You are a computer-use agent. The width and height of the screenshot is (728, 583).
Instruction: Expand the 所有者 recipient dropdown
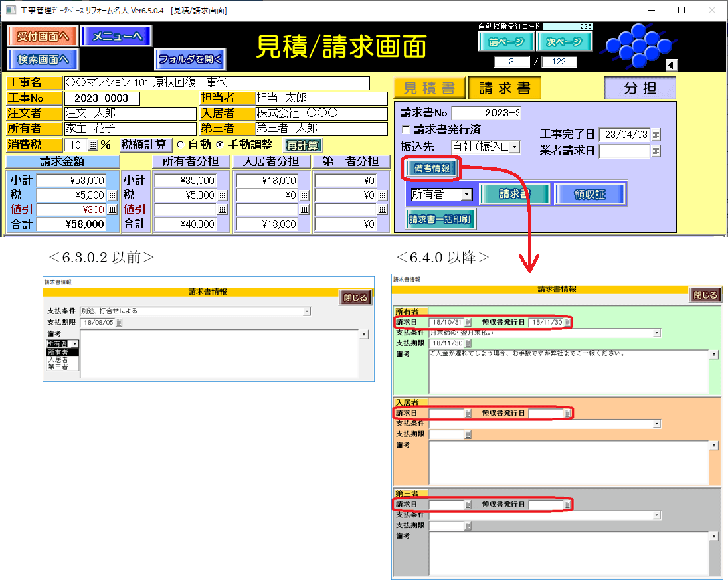[467, 194]
